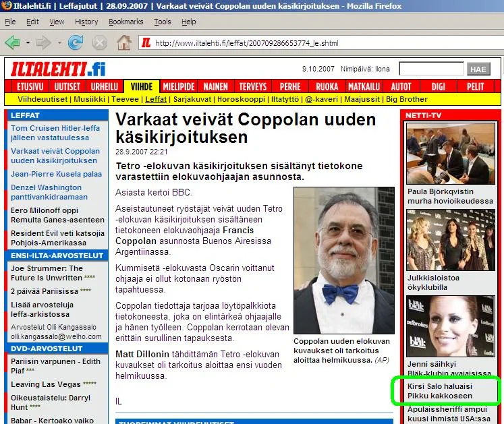Click the Iltalehti site icon in address bar
Screen dimensions: 504x424
(x=145, y=43)
